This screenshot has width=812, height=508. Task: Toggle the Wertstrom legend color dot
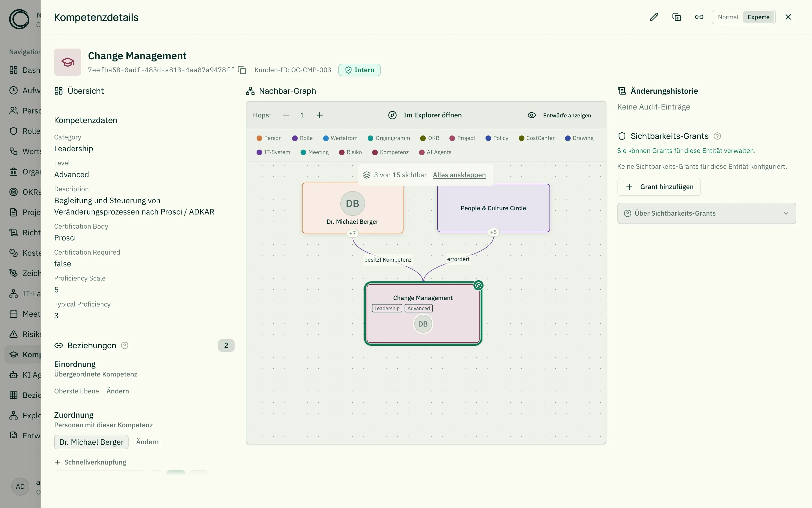click(x=325, y=138)
